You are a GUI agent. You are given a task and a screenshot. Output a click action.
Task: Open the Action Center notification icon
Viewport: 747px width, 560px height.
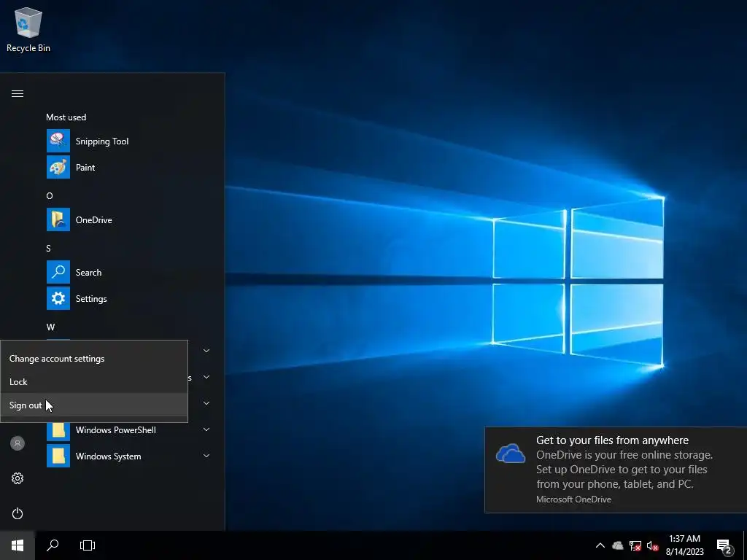pos(724,546)
